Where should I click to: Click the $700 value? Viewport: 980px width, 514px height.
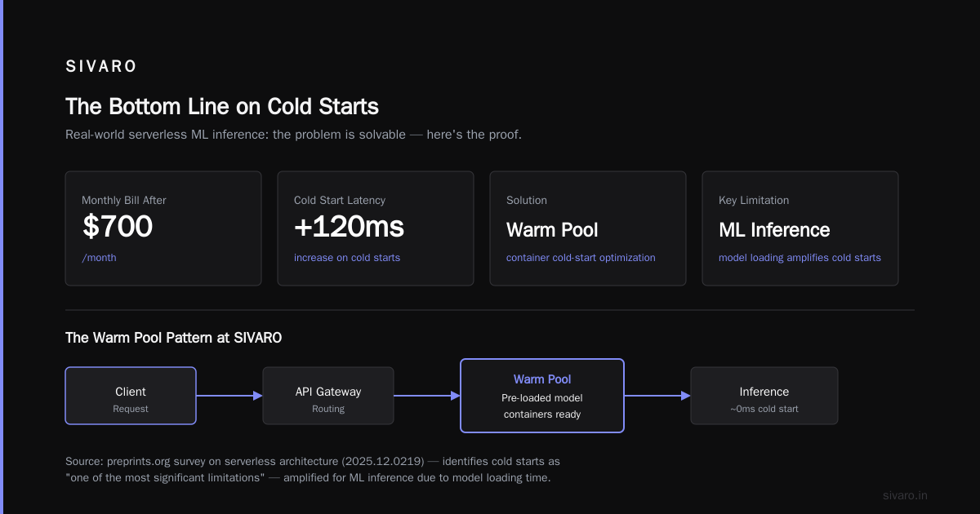[117, 227]
